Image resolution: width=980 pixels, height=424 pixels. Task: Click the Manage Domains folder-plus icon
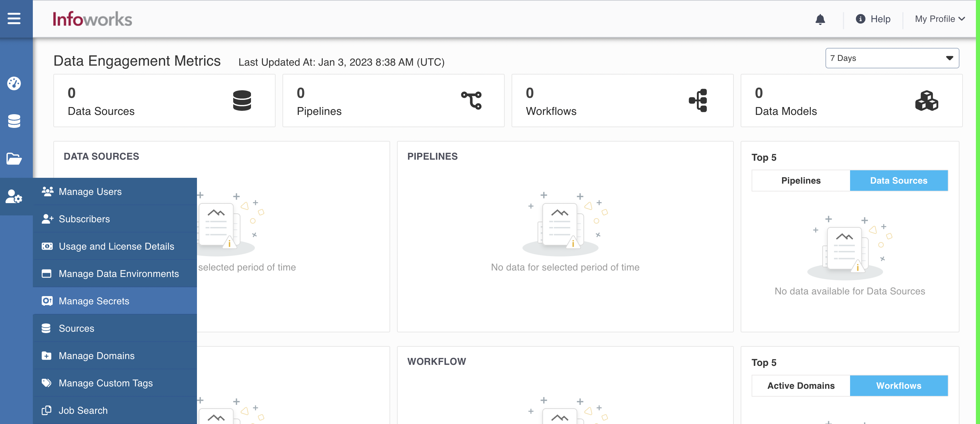pyautogui.click(x=47, y=356)
